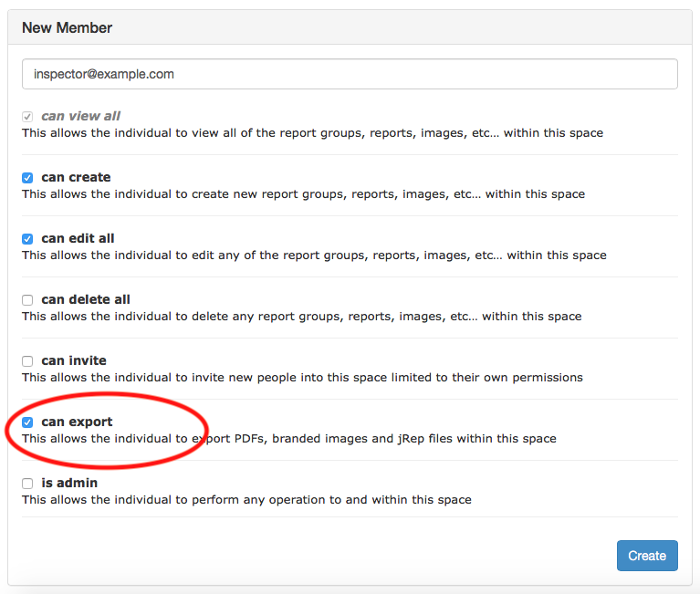Click the can invite label
Image resolution: width=700 pixels, height=594 pixels.
pos(74,360)
